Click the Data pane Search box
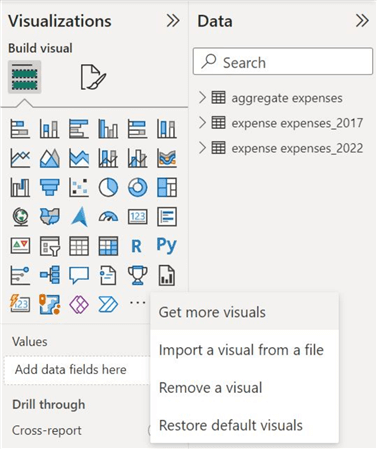377x449 pixels. coord(283,62)
